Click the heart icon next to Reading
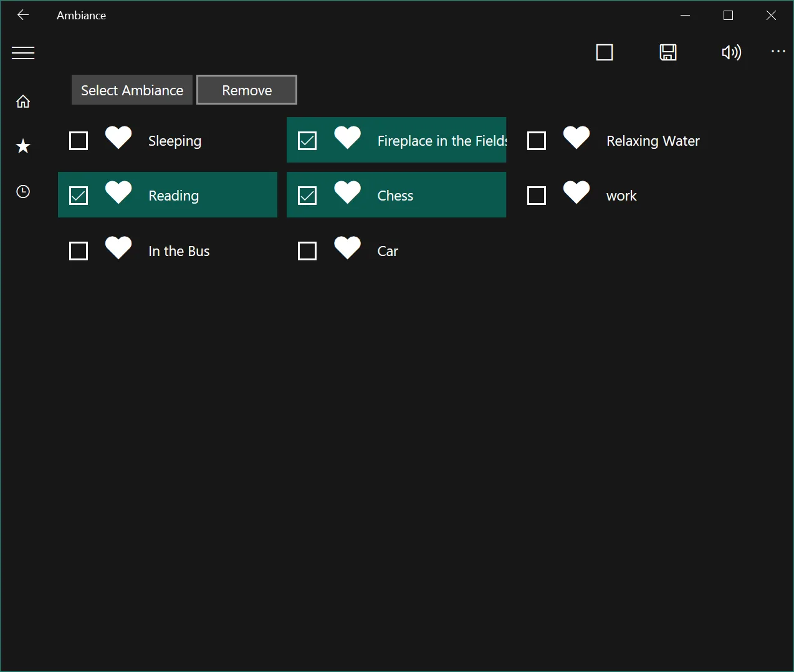The image size is (794, 672). point(118,192)
